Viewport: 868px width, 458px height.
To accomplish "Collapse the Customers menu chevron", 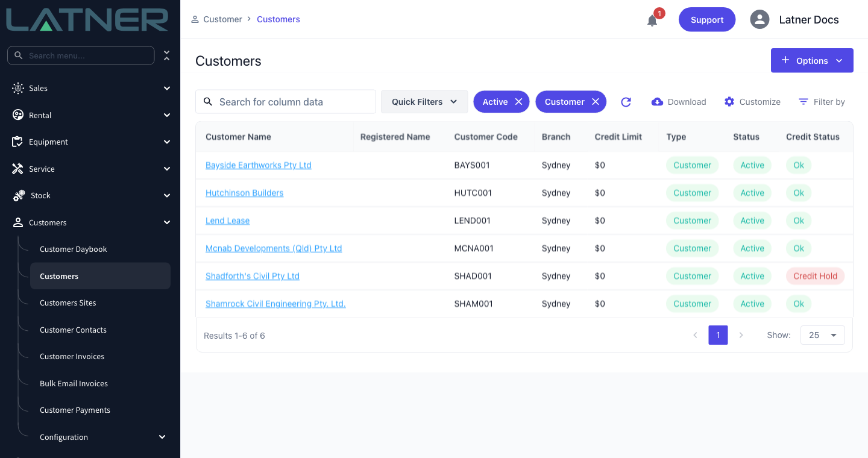I will pos(167,222).
